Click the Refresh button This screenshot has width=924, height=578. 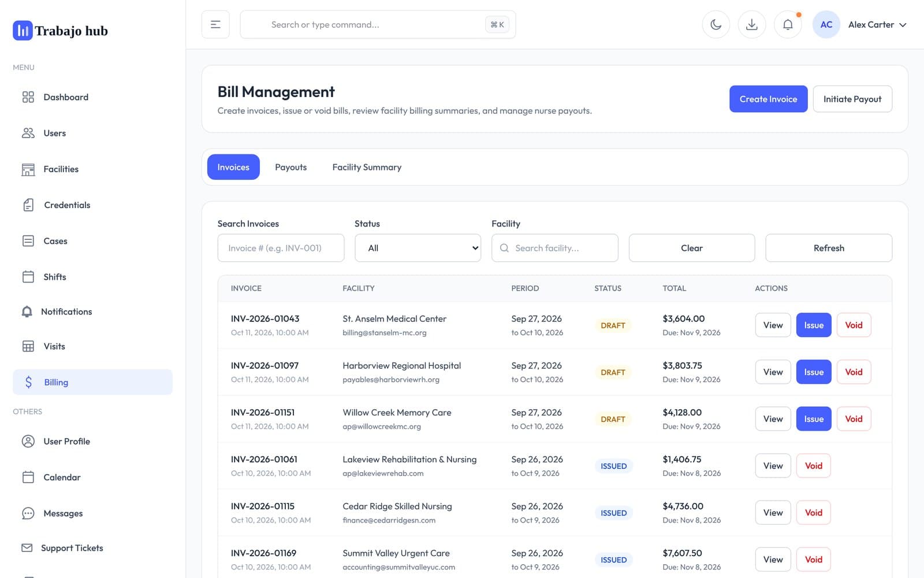(829, 248)
